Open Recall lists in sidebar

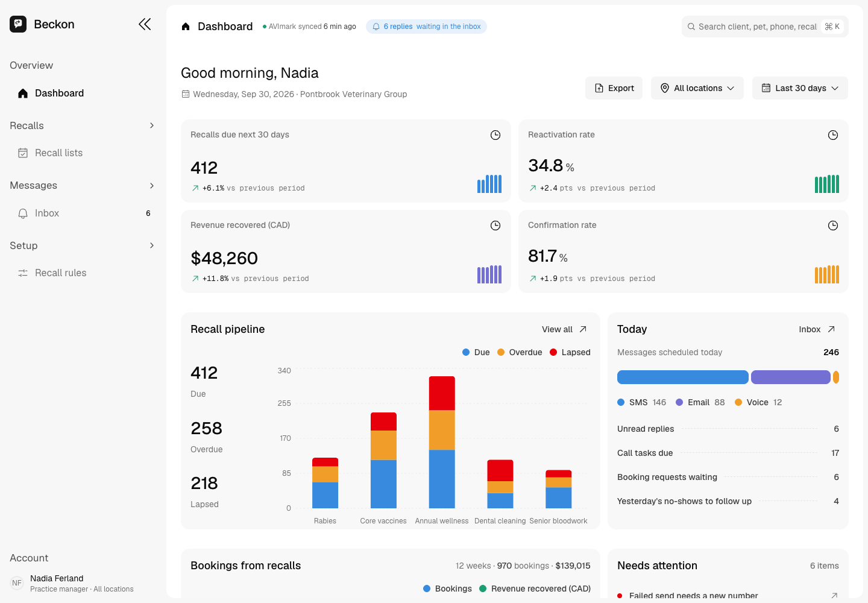coord(83,153)
